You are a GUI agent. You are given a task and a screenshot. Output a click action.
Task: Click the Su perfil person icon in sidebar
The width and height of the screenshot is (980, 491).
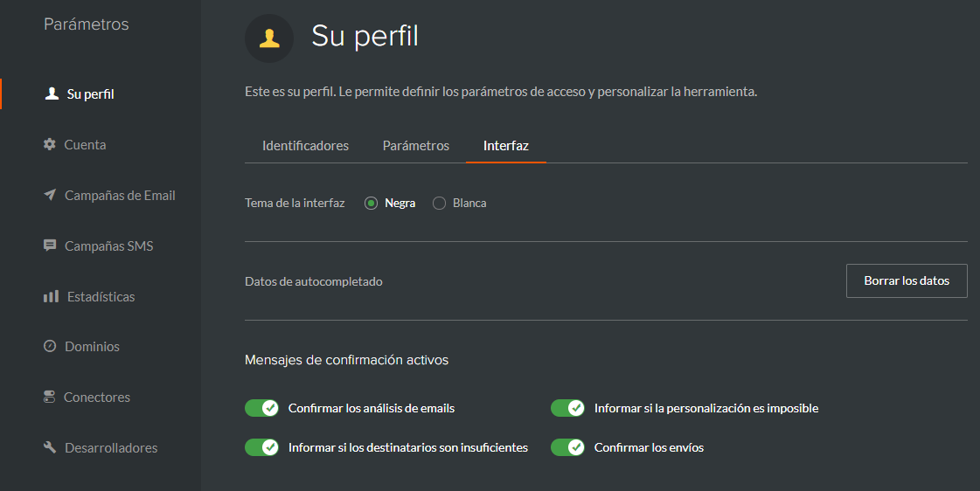(52, 93)
